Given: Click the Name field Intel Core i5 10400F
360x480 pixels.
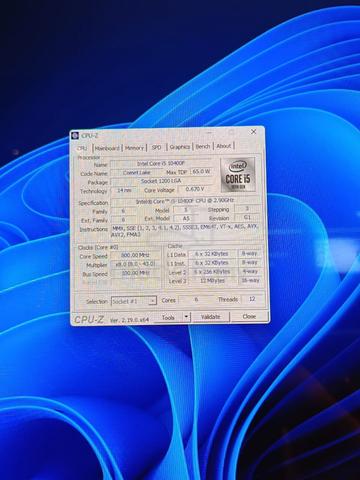Looking at the screenshot, I should 161,164.
